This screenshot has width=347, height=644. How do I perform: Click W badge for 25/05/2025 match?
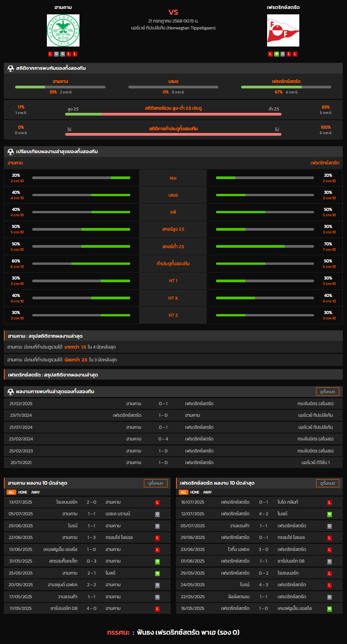tap(157, 573)
